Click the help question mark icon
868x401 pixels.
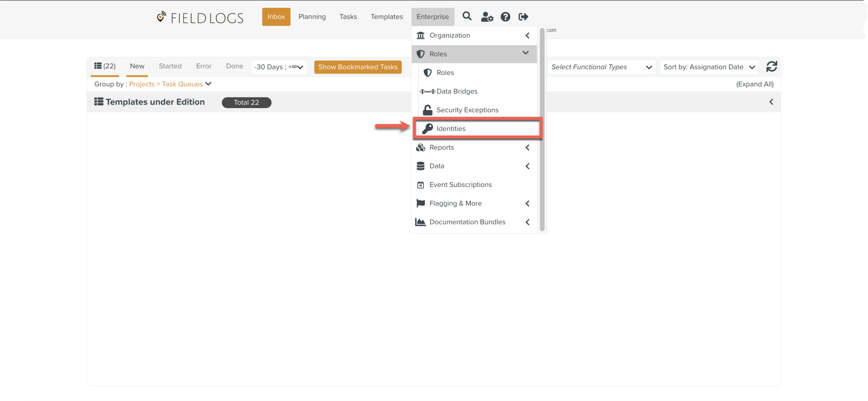505,17
